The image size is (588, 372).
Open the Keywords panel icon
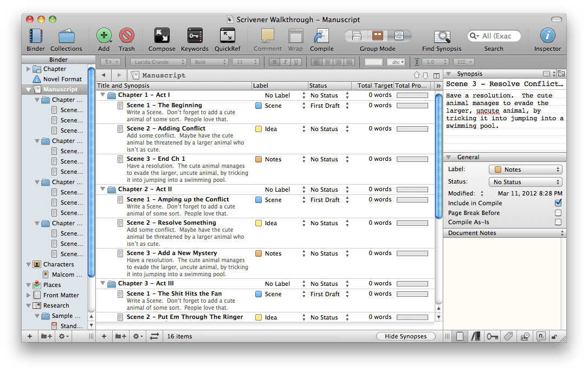tap(195, 36)
